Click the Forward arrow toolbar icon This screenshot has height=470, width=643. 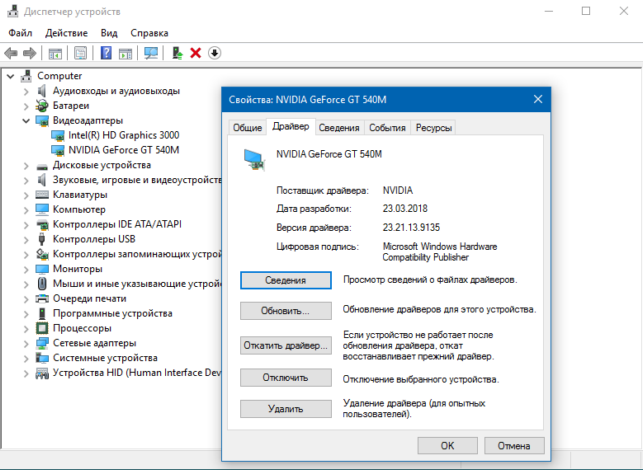(30, 53)
